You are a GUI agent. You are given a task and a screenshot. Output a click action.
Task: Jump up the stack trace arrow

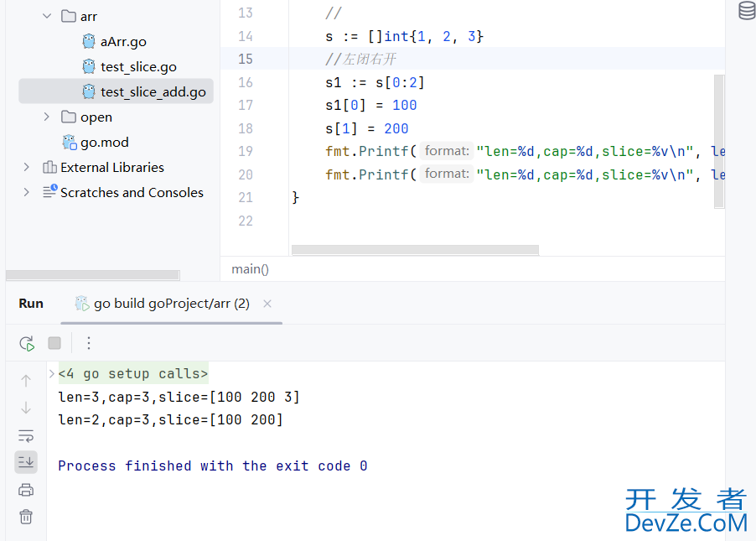click(x=26, y=381)
